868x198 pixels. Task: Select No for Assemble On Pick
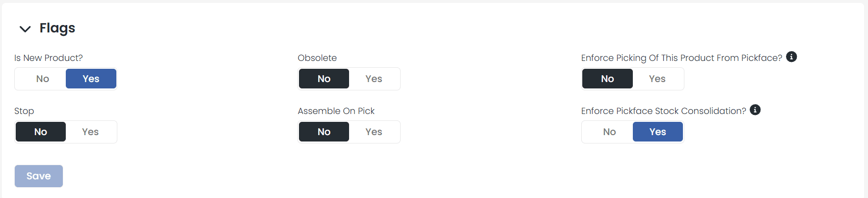click(x=324, y=132)
